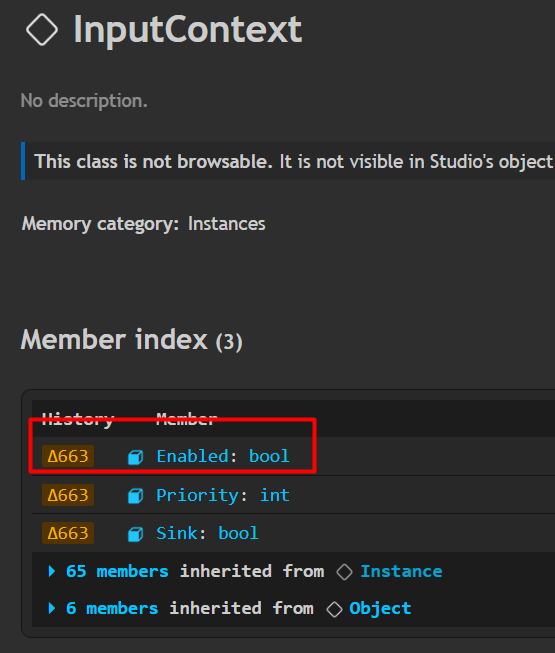This screenshot has width=555, height=653.
Task: Click the property cube icon for Sink
Action: coord(135,534)
